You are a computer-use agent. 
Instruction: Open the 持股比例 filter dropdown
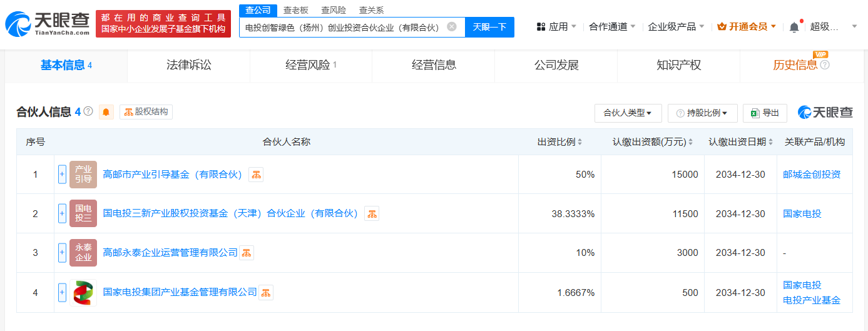[702, 113]
